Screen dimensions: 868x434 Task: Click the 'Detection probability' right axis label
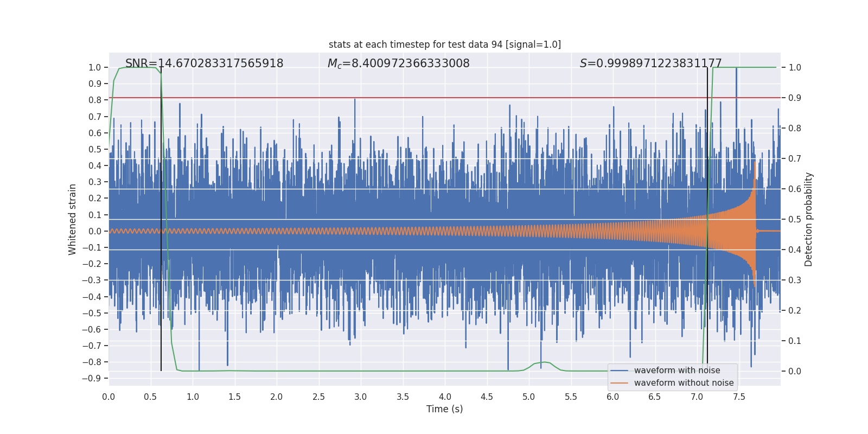tap(808, 219)
